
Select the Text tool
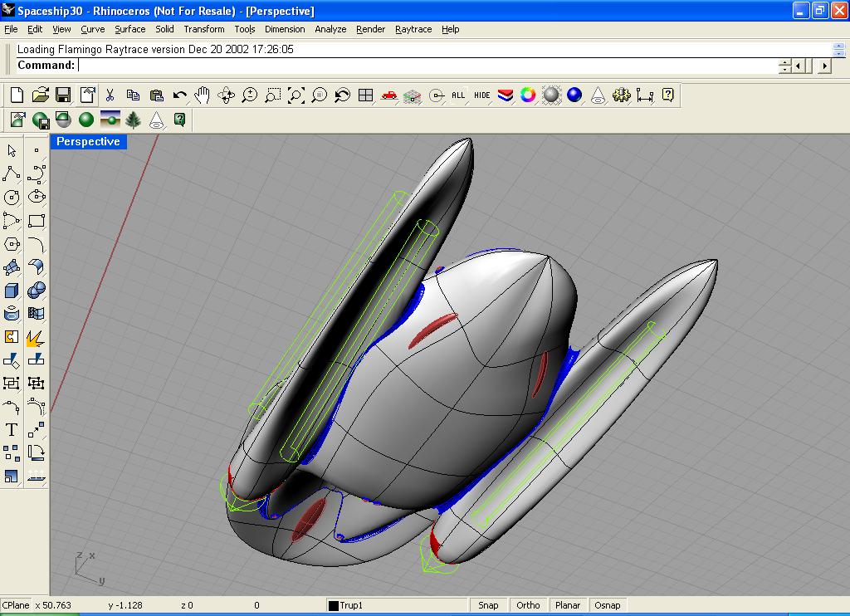point(12,429)
